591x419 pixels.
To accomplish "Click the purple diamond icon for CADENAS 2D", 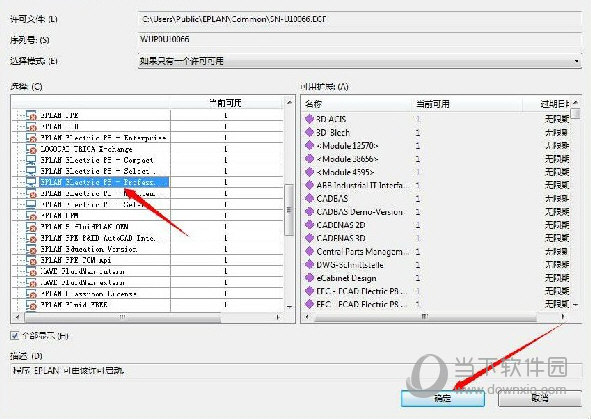I will 309,225.
